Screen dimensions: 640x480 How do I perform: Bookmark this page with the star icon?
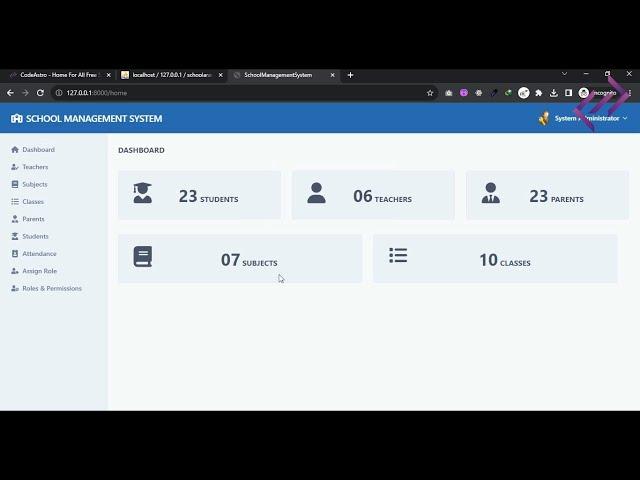click(430, 93)
